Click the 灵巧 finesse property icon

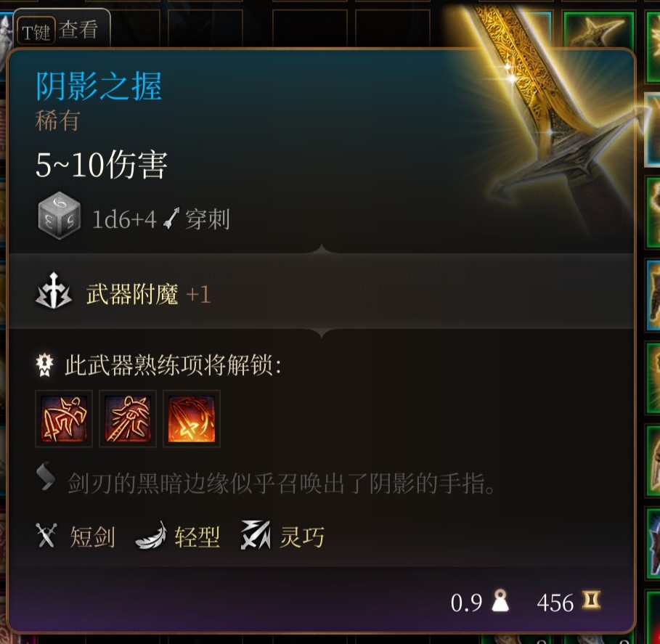[255, 535]
